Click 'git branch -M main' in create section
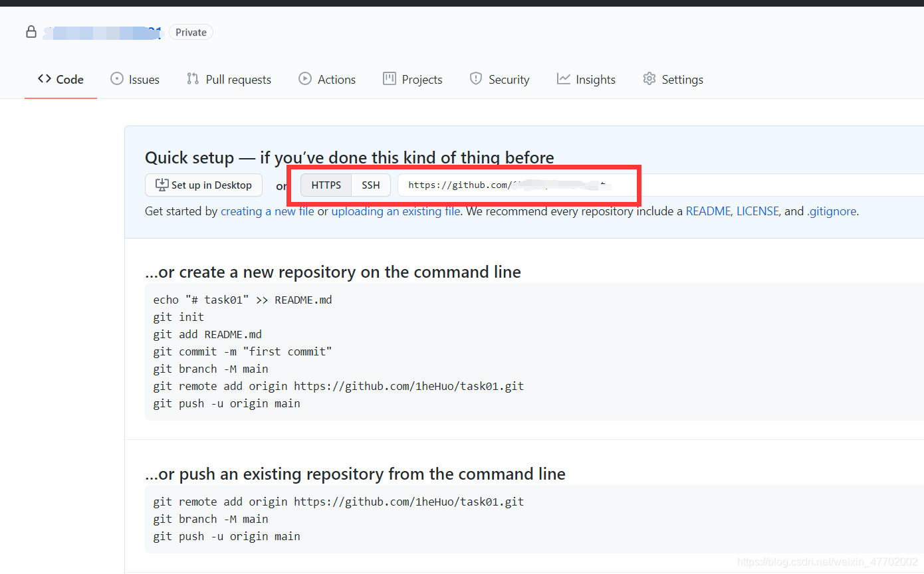924x574 pixels. 211,369
